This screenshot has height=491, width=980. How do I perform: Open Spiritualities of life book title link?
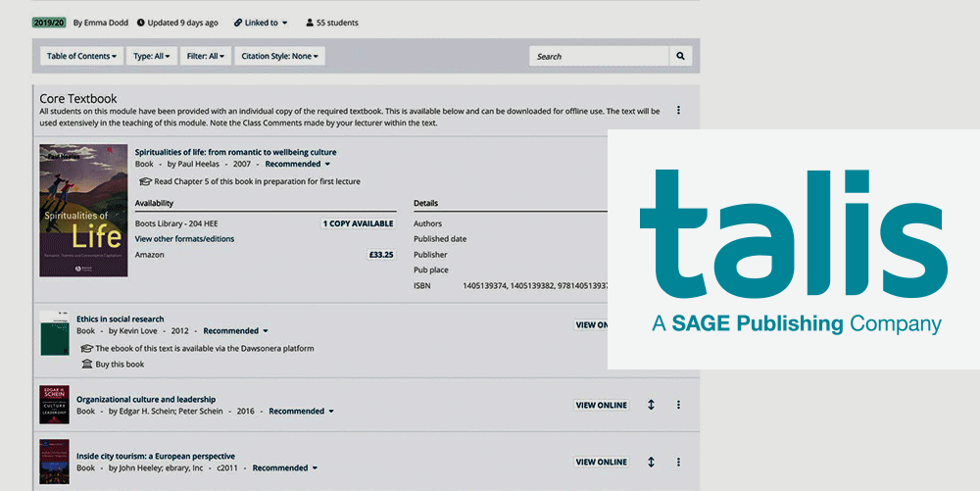click(x=235, y=152)
